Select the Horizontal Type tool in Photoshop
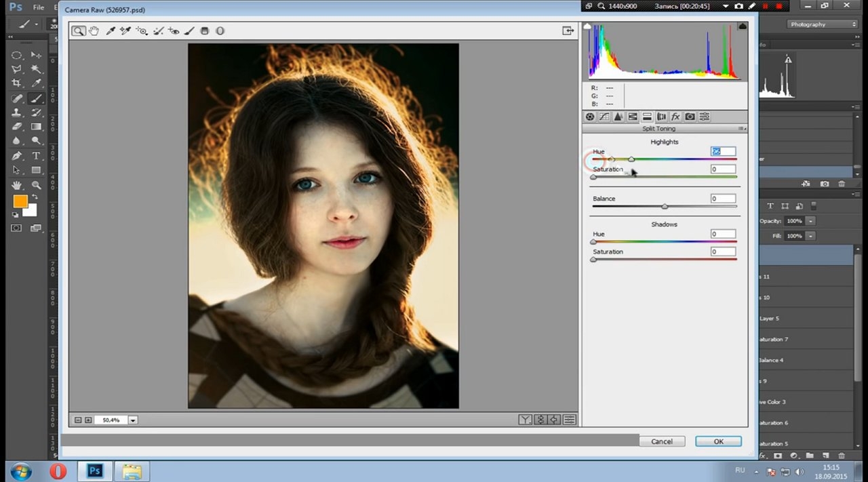 [x=36, y=156]
